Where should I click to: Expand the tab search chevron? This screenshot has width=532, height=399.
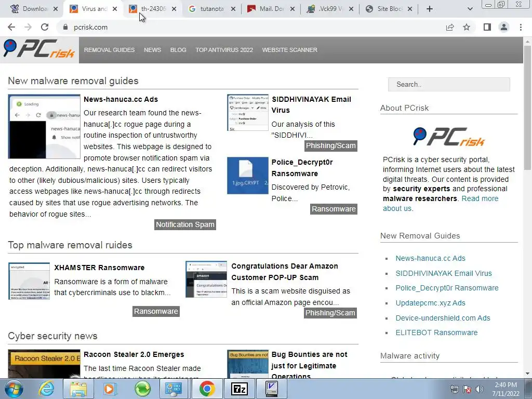[x=470, y=9]
